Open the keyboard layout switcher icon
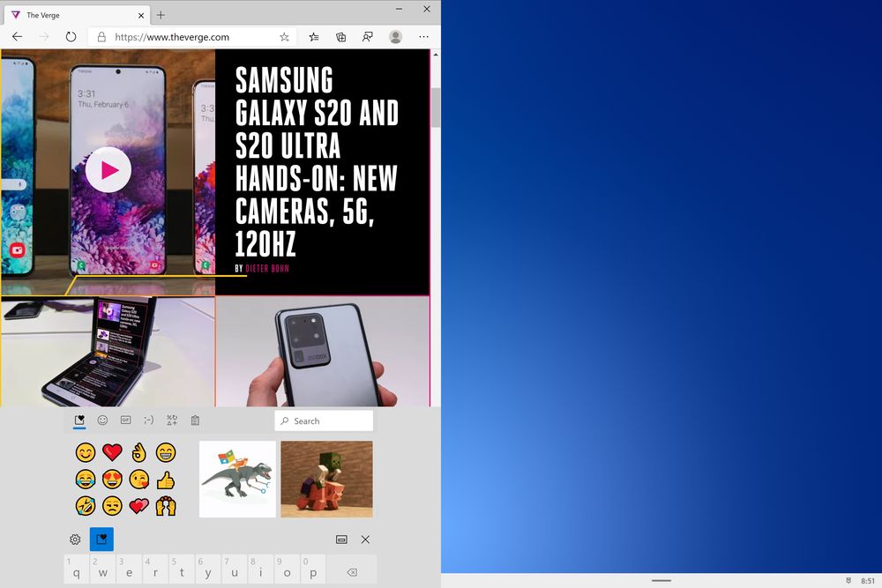This screenshot has height=588, width=882. click(x=341, y=540)
